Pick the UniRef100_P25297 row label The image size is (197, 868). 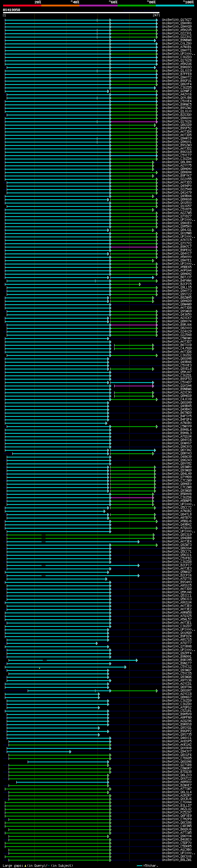(176, 812)
